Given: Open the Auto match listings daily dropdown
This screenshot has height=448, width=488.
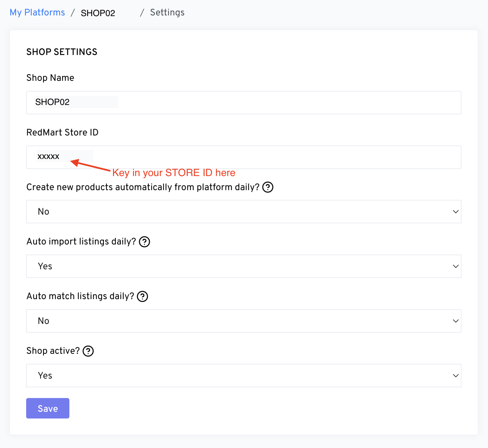Looking at the screenshot, I should (243, 321).
